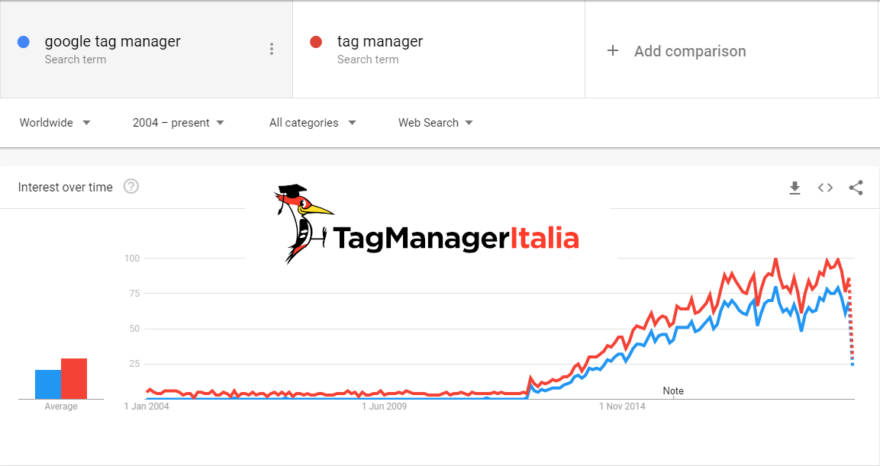Click the plus icon for Add comparison
Image resolution: width=880 pixels, height=466 pixels.
pos(613,51)
